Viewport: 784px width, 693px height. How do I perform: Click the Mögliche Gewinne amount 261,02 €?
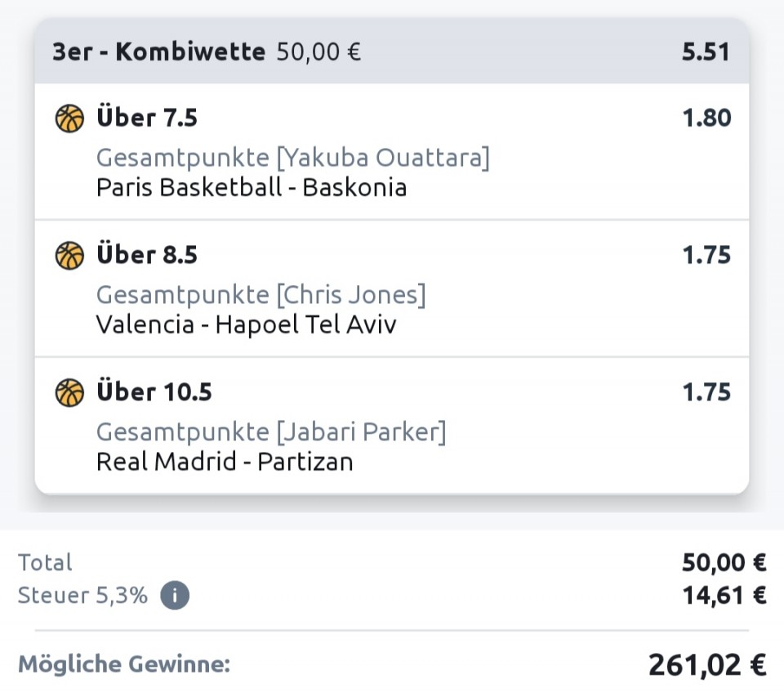tap(707, 664)
